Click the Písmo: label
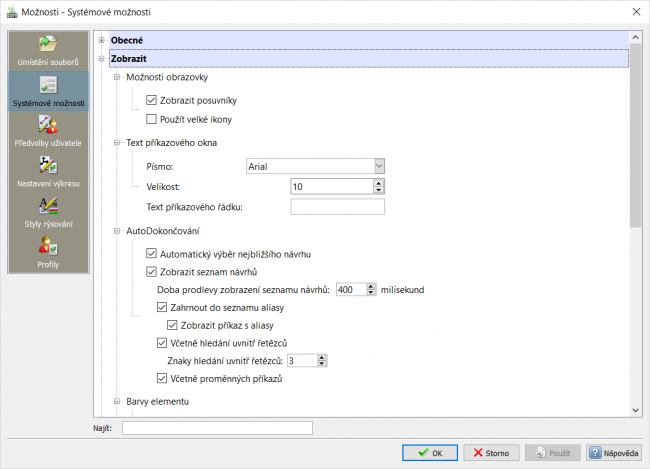 coord(160,167)
